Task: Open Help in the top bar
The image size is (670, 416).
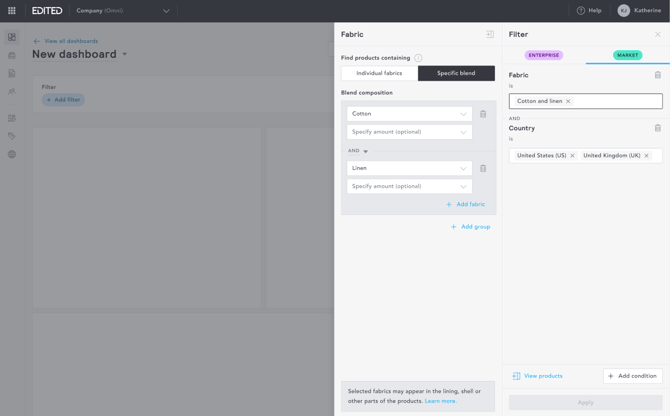Action: click(x=589, y=11)
